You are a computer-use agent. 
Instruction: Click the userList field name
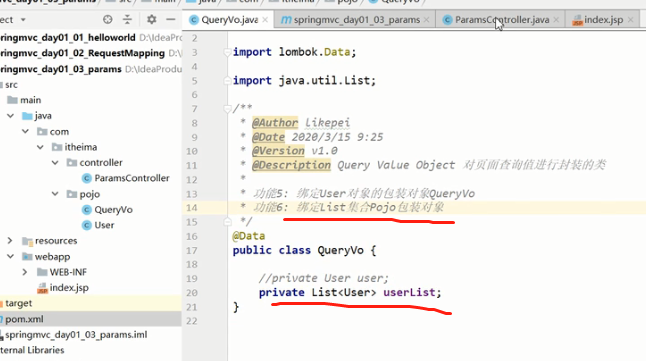click(409, 293)
